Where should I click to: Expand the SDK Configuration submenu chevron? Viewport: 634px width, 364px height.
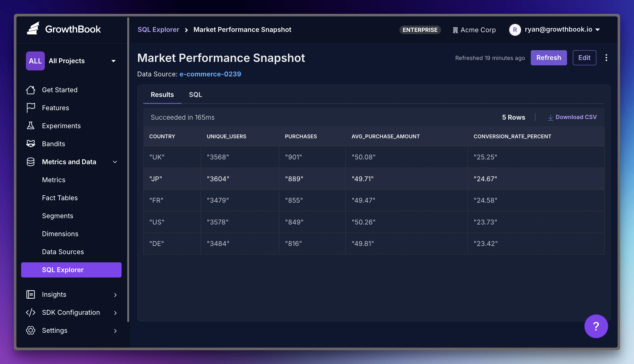point(115,313)
